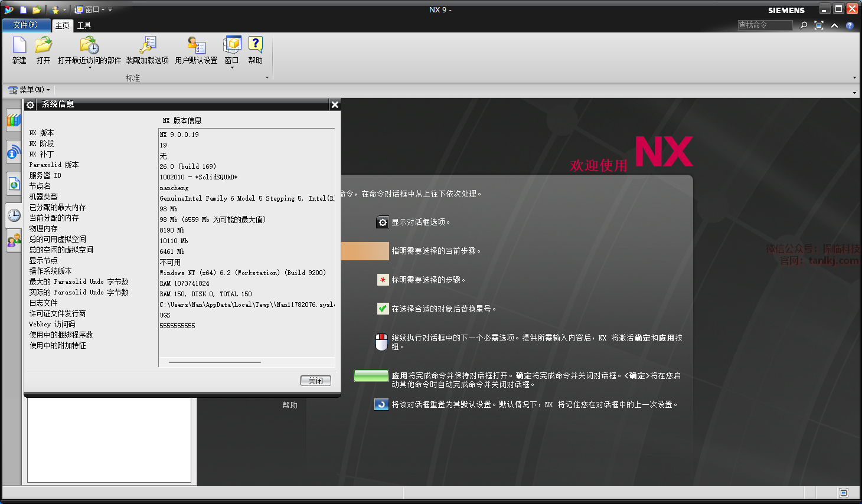Image resolution: width=862 pixels, height=504 pixels.
Task: Click the 新建 (New) file icon in the ribbon
Action: pyautogui.click(x=19, y=45)
